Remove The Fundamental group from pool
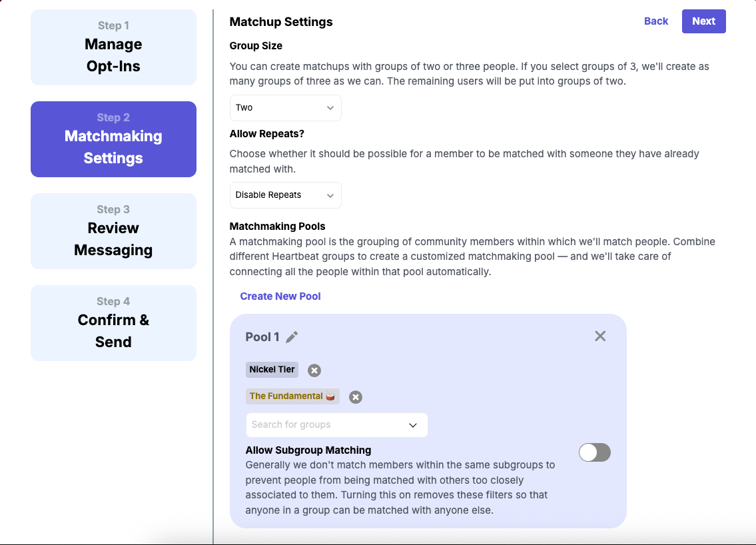This screenshot has width=756, height=545. 356,397
